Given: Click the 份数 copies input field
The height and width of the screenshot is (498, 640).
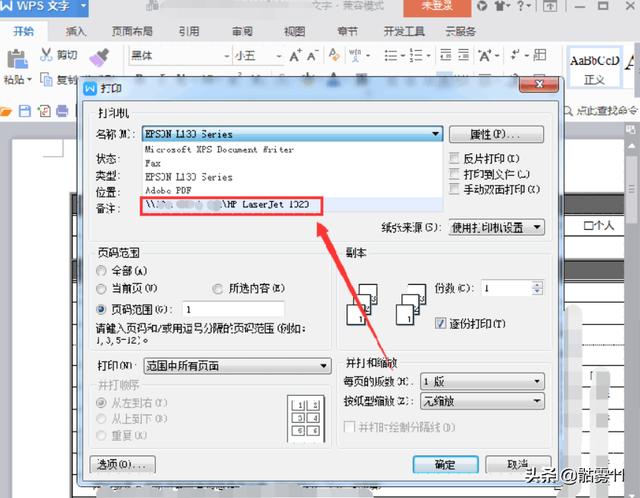Looking at the screenshot, I should pos(507,288).
